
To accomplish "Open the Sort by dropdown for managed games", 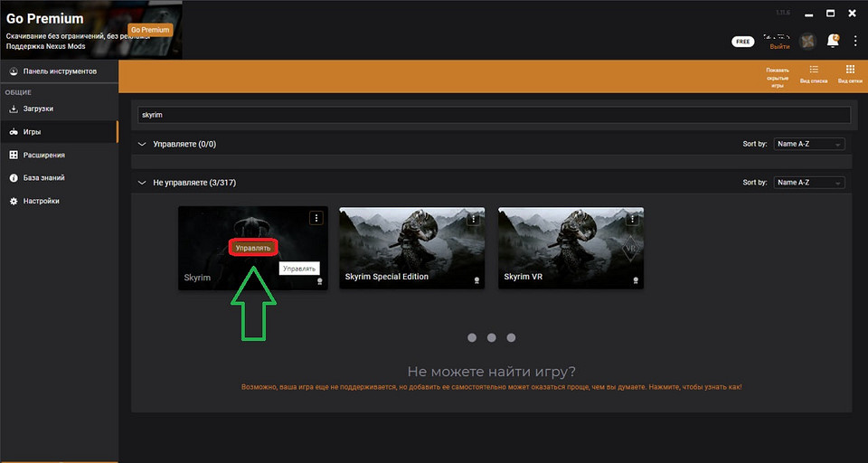I will tap(809, 144).
